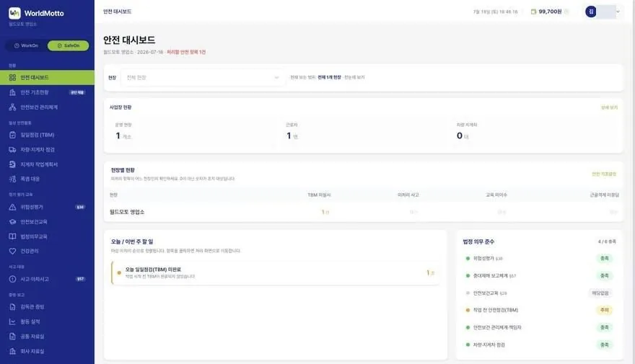
Task: Open 안전 기초현황 building icon in sidebar
Action: pos(12,92)
